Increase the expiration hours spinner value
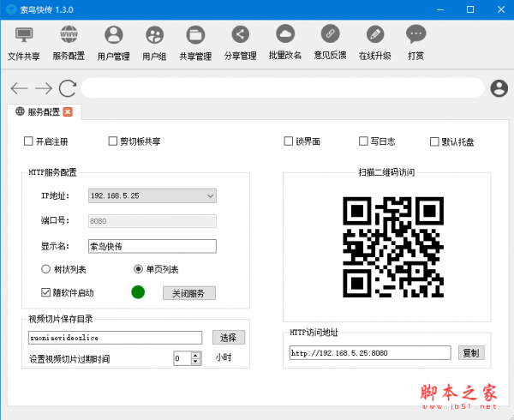The image size is (514, 420). tap(195, 355)
